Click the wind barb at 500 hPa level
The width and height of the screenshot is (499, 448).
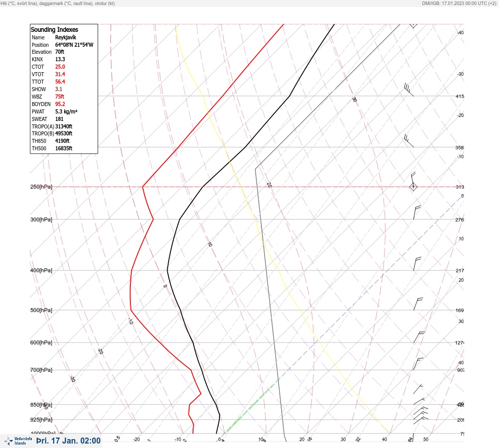click(418, 304)
